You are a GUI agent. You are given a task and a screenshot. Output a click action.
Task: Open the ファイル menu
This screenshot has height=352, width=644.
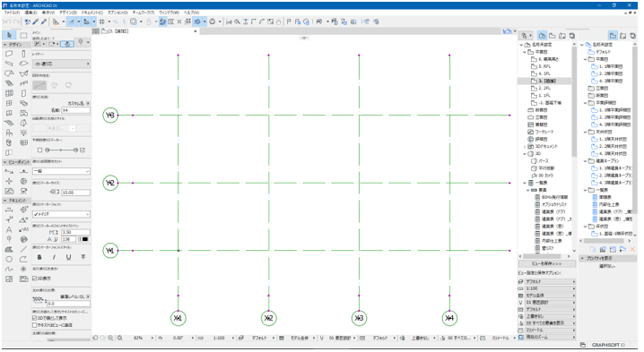click(12, 13)
